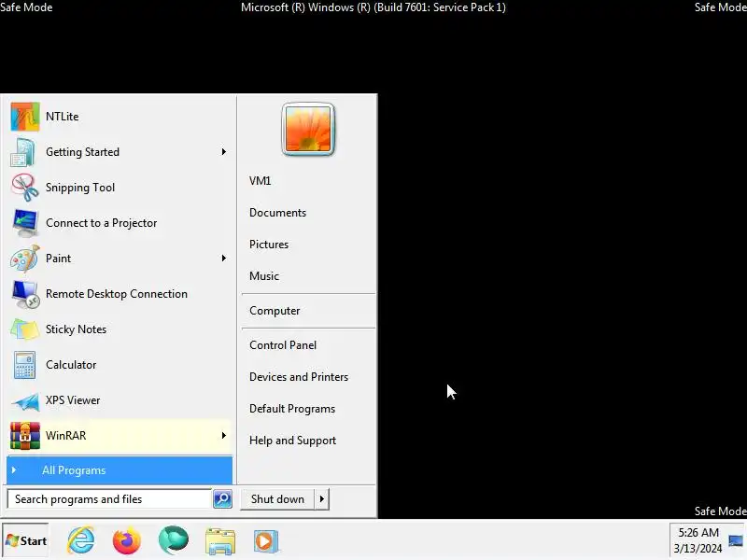Select the XPS Viewer label
The width and height of the screenshot is (747, 560).
pyautogui.click(x=73, y=400)
